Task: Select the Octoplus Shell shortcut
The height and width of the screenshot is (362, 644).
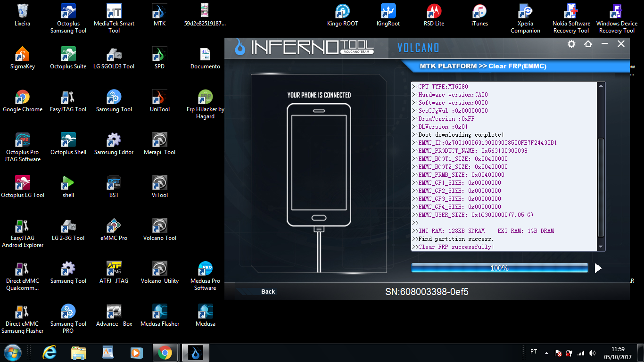Action: [x=68, y=144]
